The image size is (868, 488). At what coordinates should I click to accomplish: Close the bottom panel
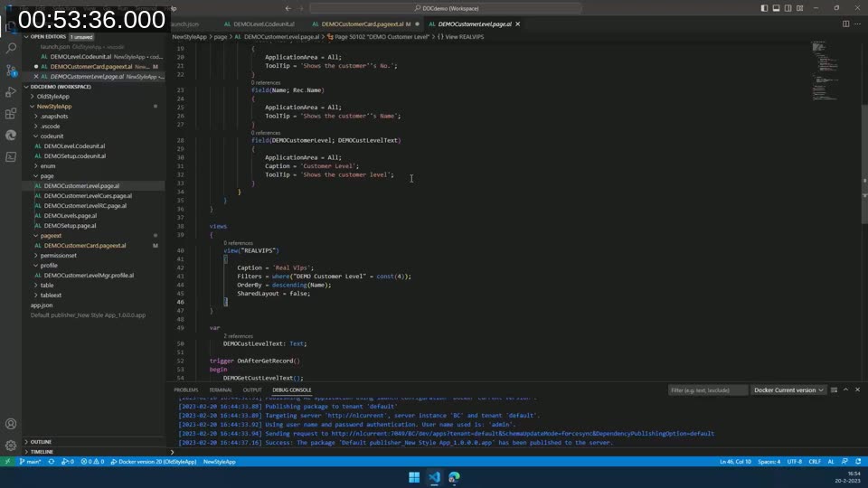(857, 390)
